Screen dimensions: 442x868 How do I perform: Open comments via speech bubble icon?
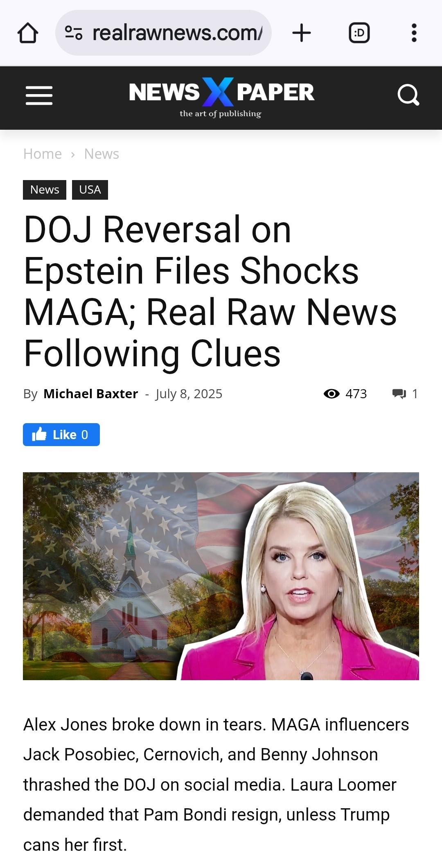click(399, 394)
